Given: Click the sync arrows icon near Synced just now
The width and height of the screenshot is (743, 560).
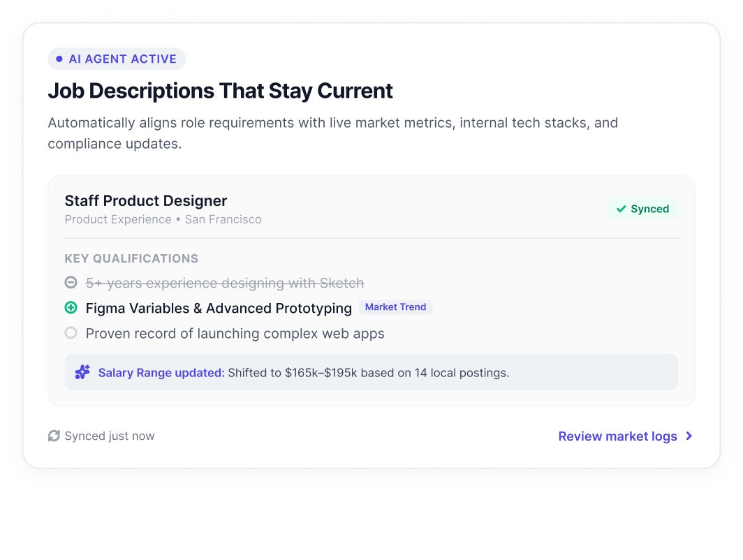Looking at the screenshot, I should point(54,436).
